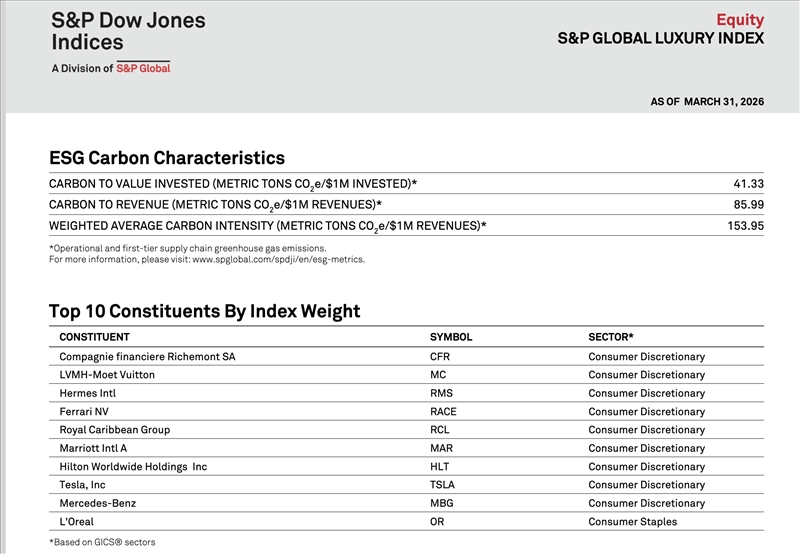This screenshot has height=554, width=800.
Task: Click the ESG Carbon Characteristics heading
Action: [x=167, y=158]
